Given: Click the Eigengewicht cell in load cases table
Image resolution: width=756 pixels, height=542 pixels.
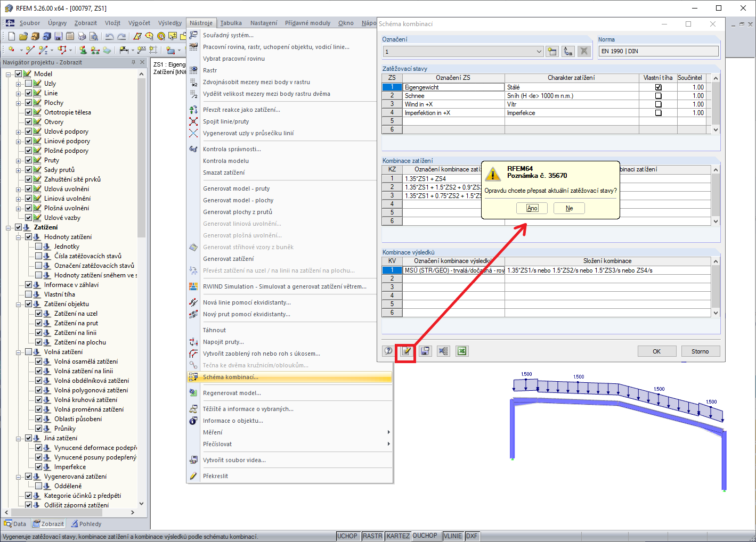Looking at the screenshot, I should pos(453,87).
